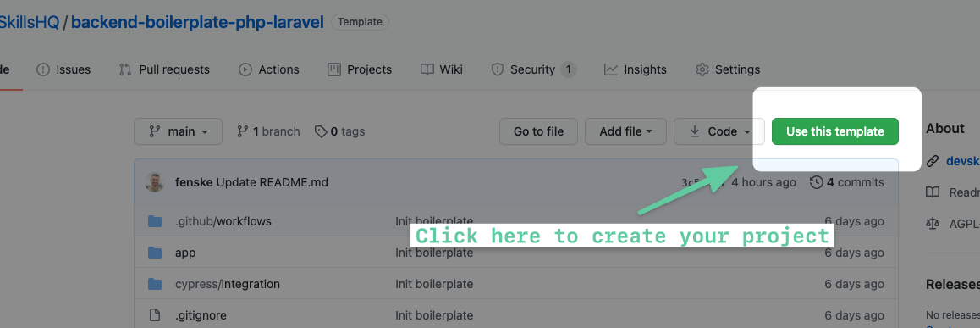Open Init boilerplate commit for cypress/integration
The width and height of the screenshot is (980, 328).
[x=434, y=284]
